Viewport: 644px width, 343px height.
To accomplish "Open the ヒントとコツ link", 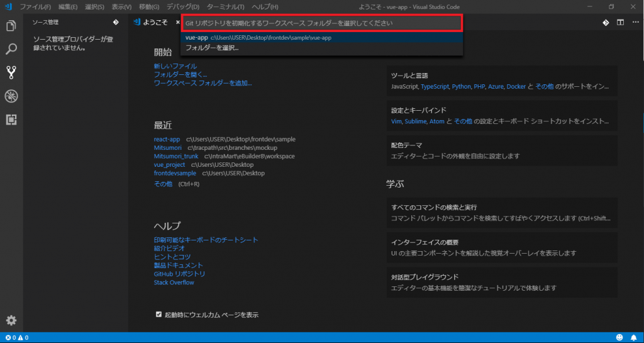I will pyautogui.click(x=172, y=257).
